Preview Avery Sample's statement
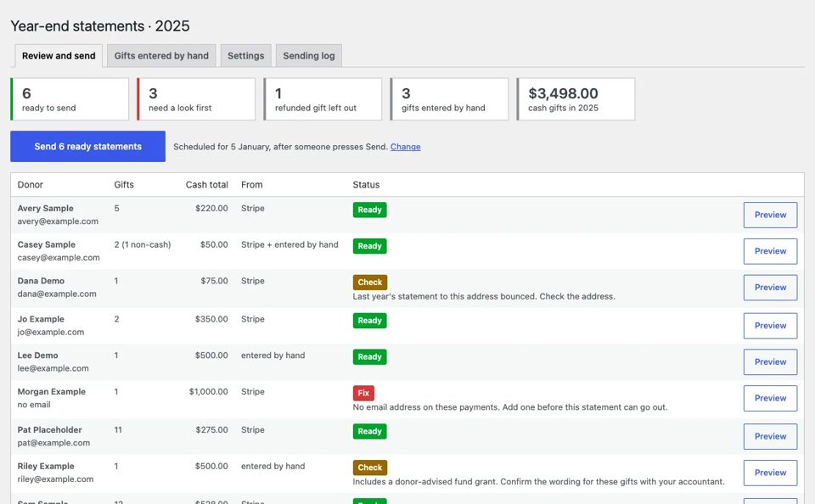 point(770,215)
